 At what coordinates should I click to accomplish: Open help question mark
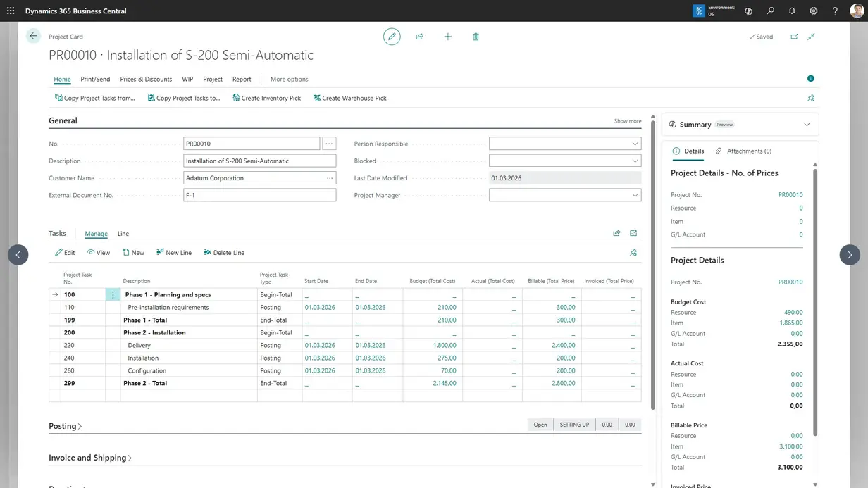point(835,11)
